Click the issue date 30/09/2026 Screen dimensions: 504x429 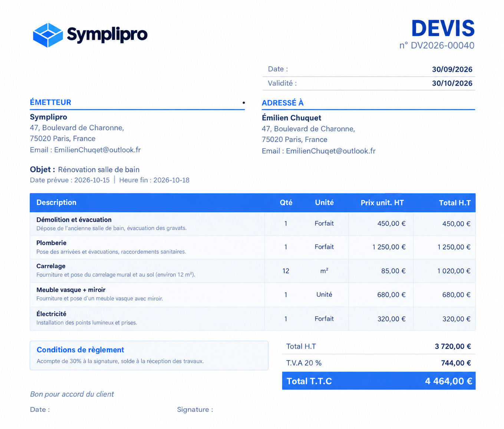[x=452, y=69]
